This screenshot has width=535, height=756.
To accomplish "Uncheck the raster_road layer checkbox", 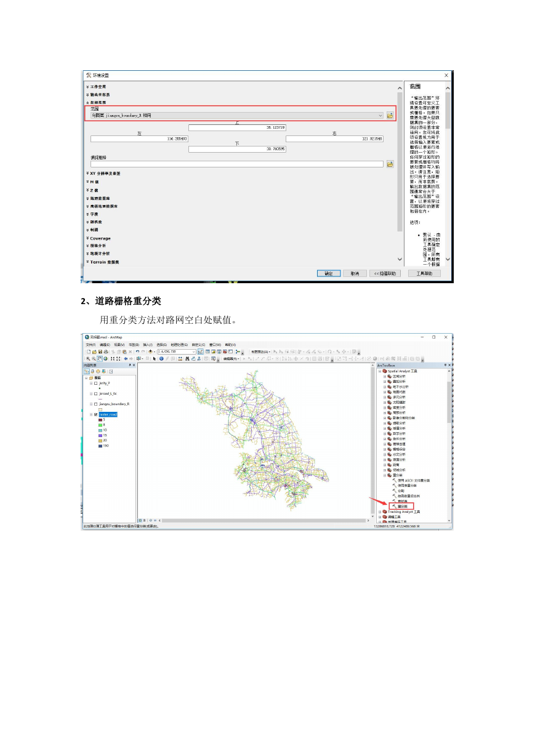I will pos(96,414).
